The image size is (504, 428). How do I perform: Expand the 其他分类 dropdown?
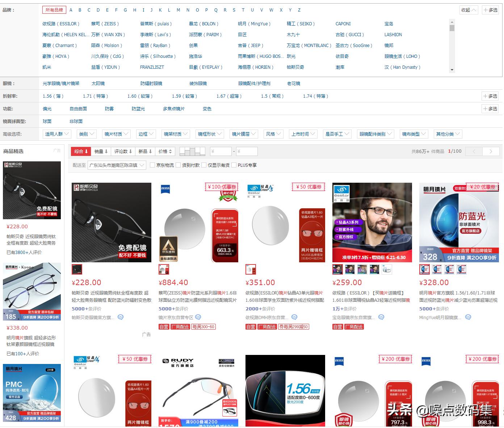448,134
